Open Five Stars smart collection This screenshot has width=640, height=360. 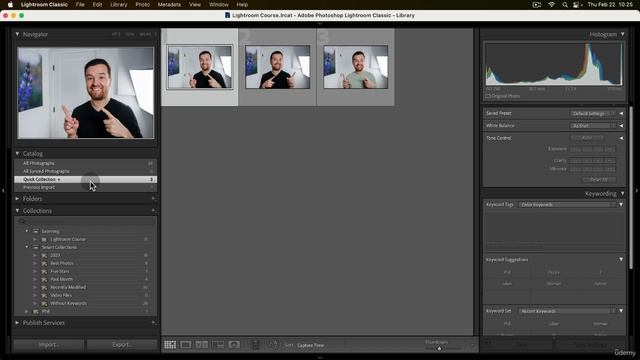[x=60, y=271]
